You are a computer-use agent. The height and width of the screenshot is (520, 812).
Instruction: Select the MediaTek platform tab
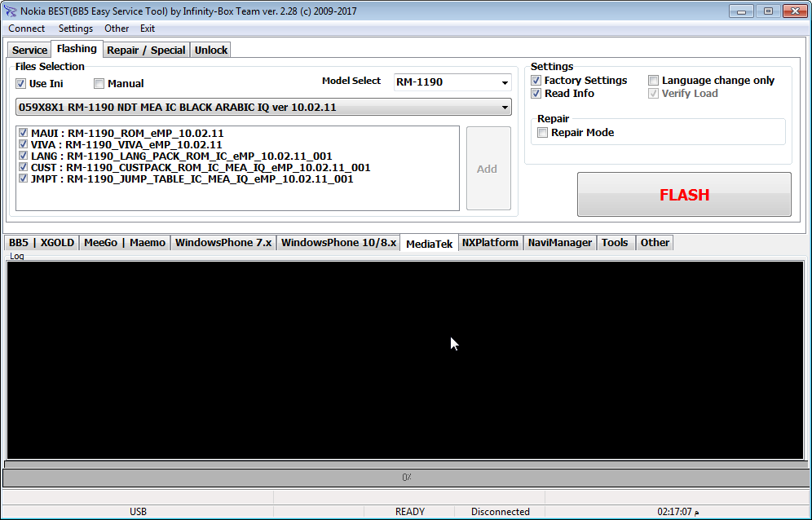[430, 244]
